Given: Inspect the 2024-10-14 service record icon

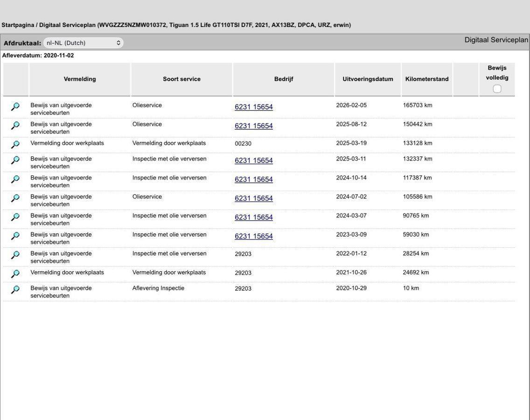Looking at the screenshot, I should [x=15, y=179].
